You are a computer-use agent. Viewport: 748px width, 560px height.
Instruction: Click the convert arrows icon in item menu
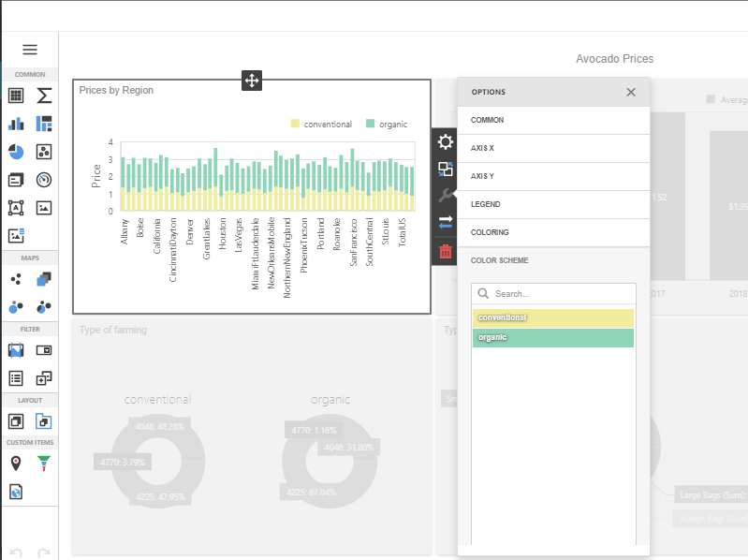[x=445, y=223]
